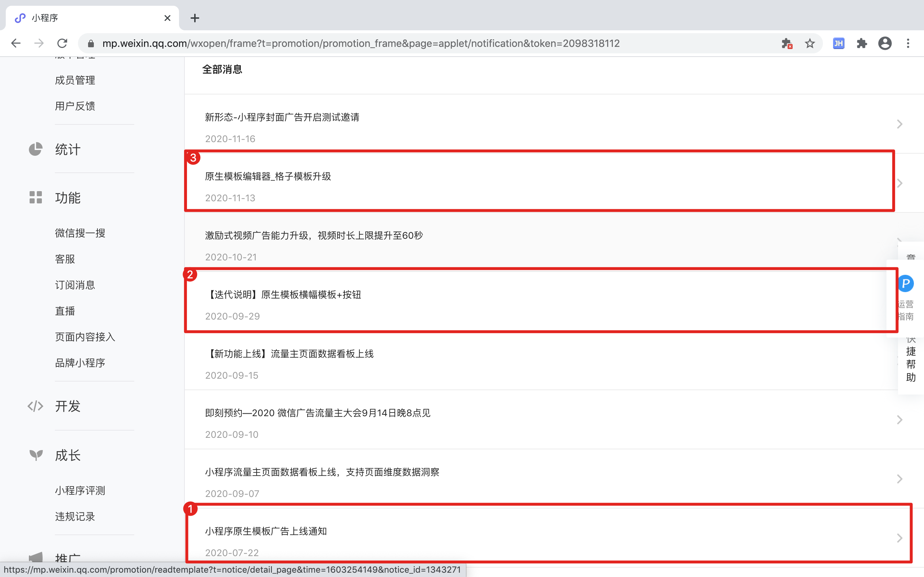Expand the 新形态-小程序封面广告 message chevron

[899, 124]
